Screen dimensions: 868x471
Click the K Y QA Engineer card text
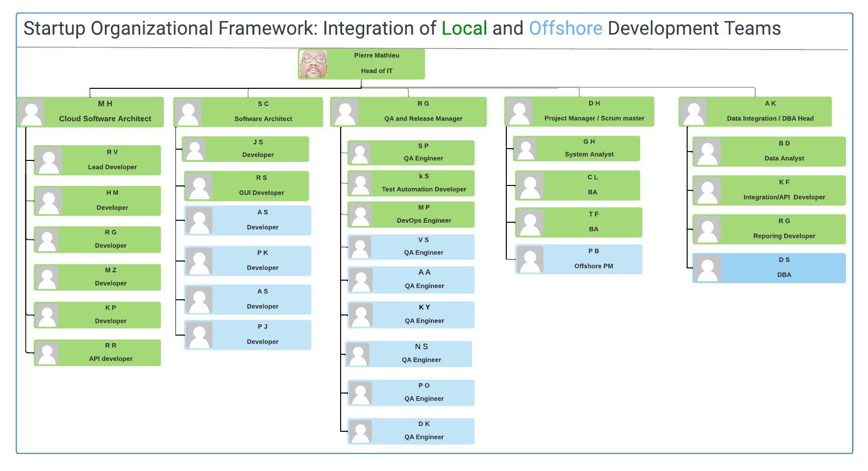point(424,314)
